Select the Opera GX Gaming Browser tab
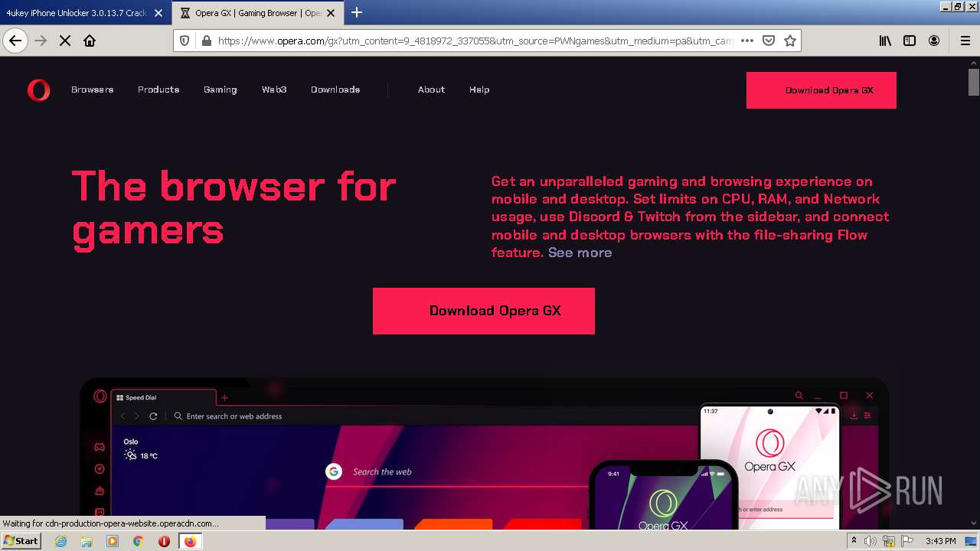 click(258, 13)
